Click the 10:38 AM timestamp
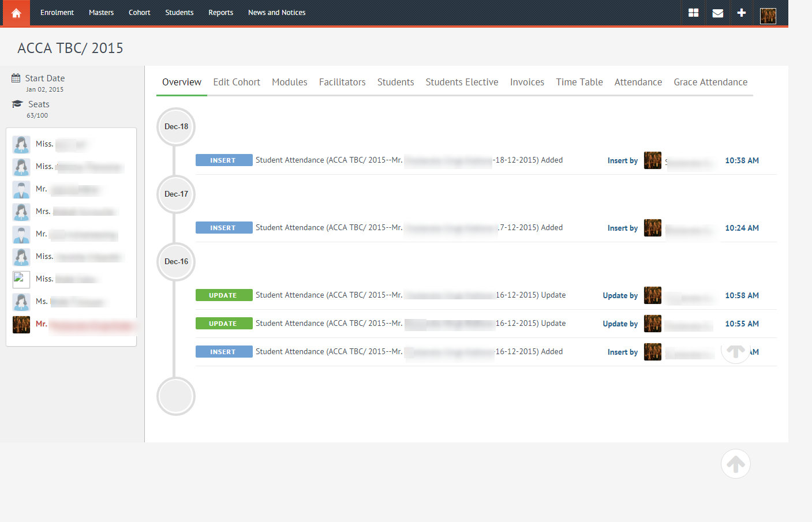Screen dimensions: 812x522 click(x=742, y=160)
